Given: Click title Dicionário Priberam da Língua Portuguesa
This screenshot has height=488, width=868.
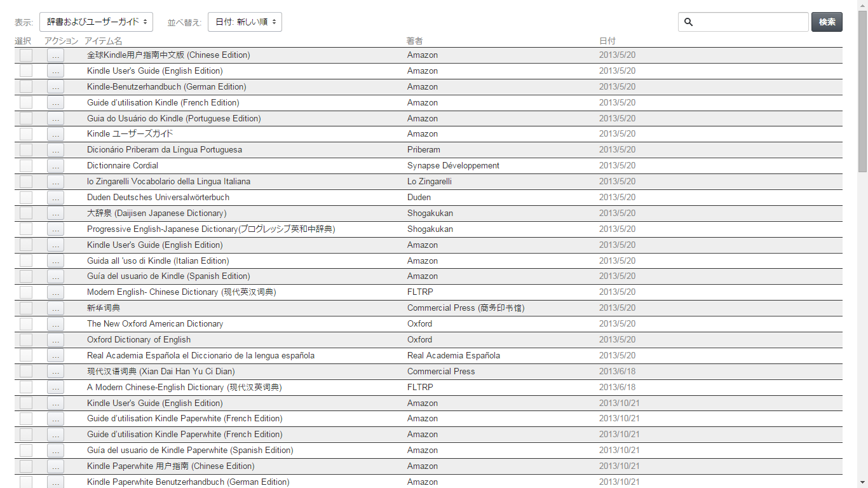Looking at the screenshot, I should click(165, 150).
